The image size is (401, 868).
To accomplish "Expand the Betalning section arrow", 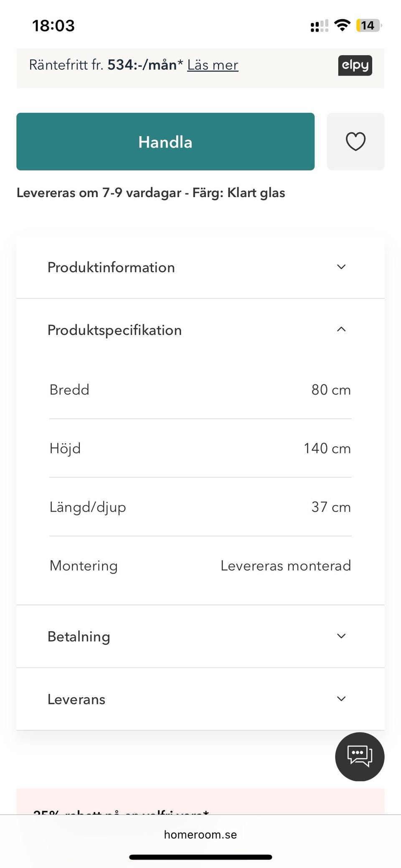I will click(x=341, y=636).
